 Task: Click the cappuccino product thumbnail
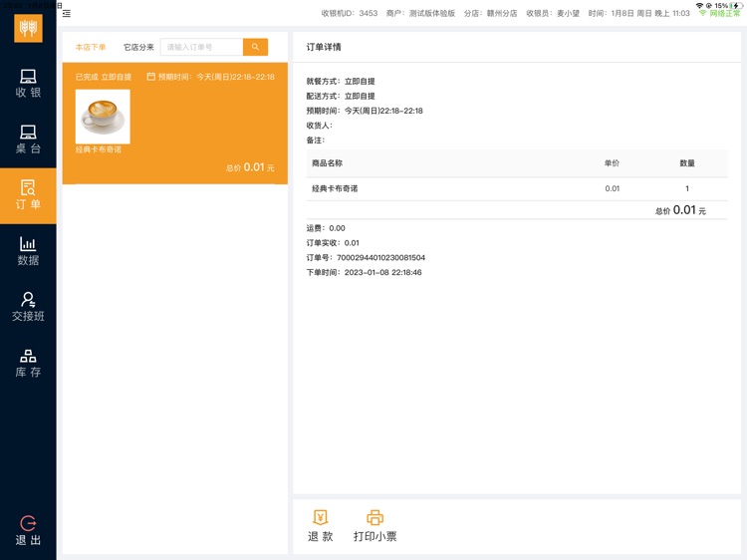[x=103, y=117]
